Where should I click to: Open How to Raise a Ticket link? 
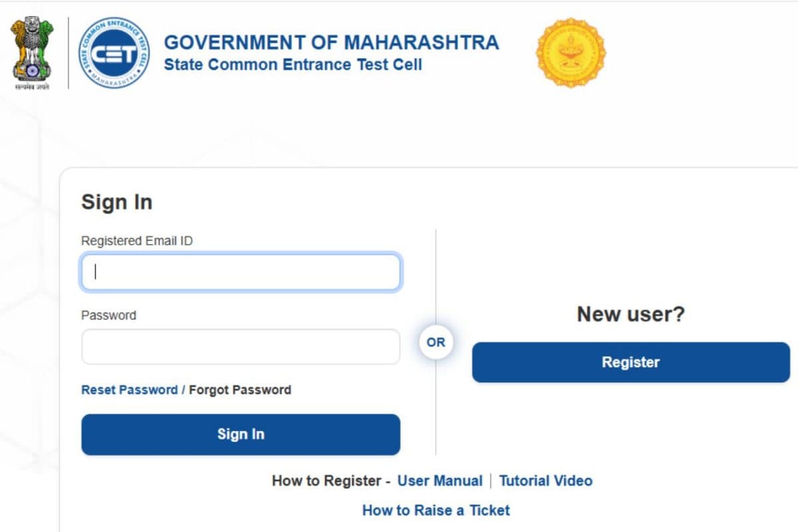pyautogui.click(x=436, y=510)
